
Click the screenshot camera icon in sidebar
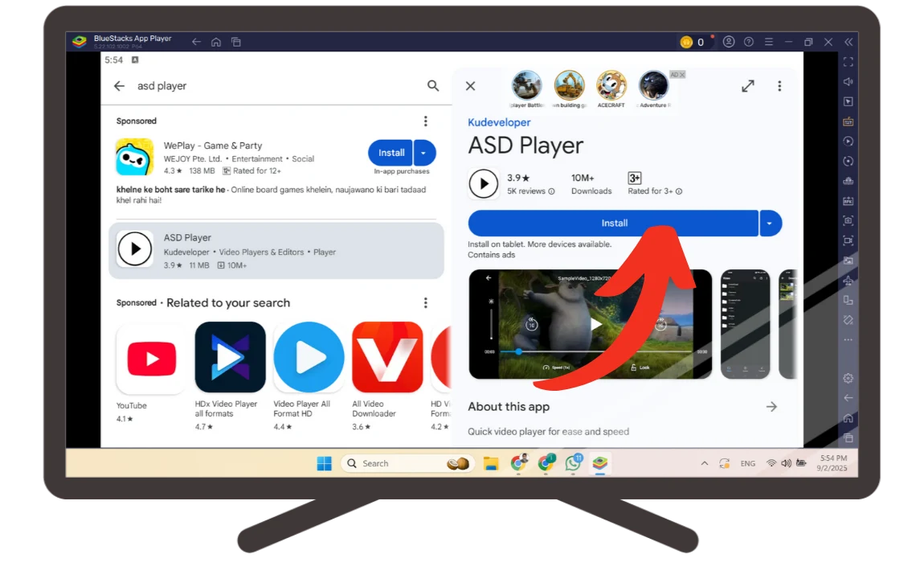(x=848, y=220)
